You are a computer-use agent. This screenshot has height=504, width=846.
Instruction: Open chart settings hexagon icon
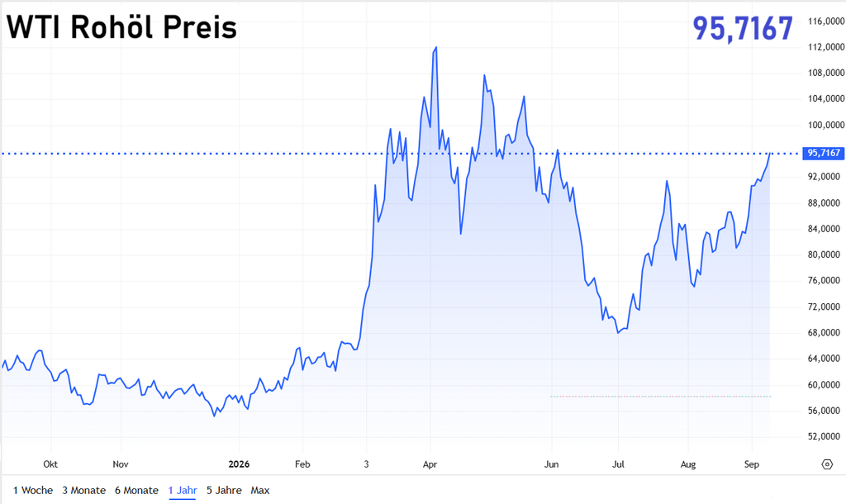[x=826, y=464]
